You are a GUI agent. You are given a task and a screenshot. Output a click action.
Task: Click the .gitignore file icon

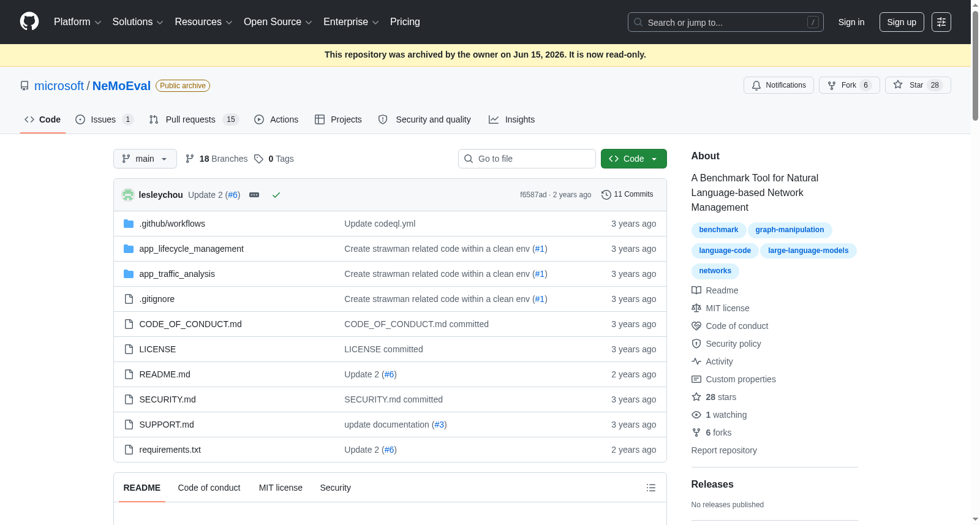click(129, 299)
